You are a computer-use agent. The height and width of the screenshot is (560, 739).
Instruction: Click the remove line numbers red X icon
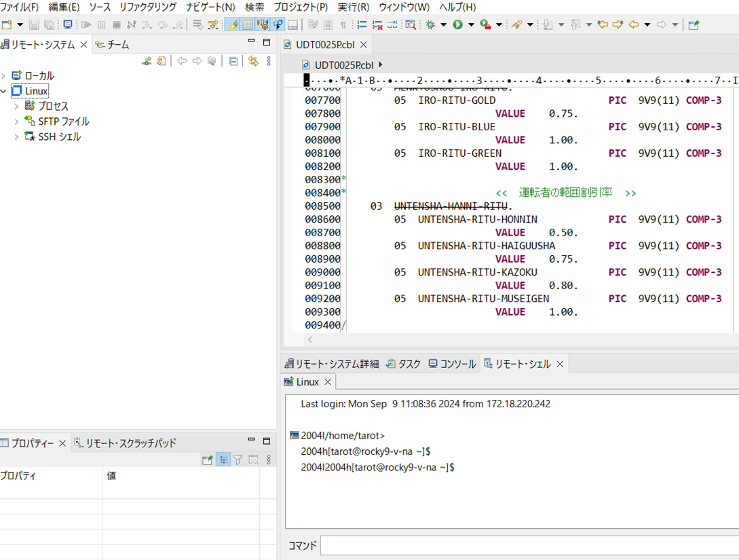point(377,24)
